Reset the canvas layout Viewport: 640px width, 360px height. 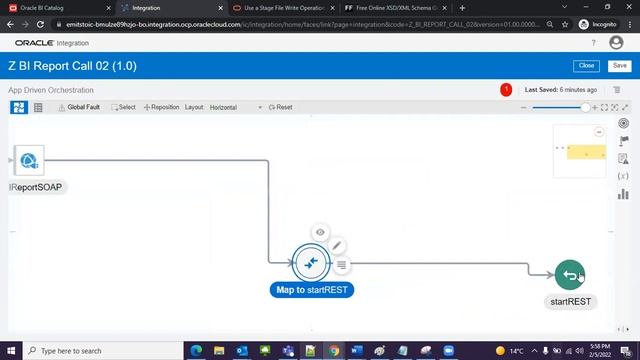[280, 107]
